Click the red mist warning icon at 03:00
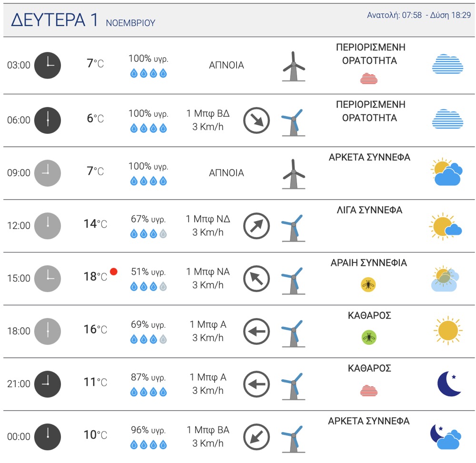Screen dimensions: 476x463 [369, 79]
